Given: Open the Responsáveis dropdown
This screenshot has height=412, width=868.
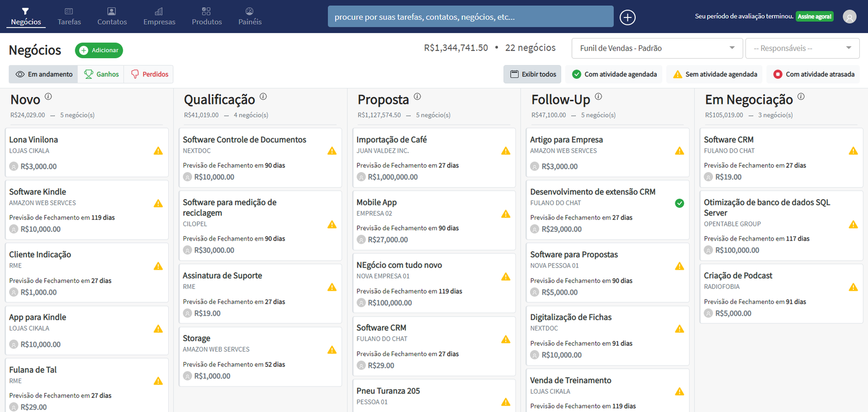Looking at the screenshot, I should 802,48.
